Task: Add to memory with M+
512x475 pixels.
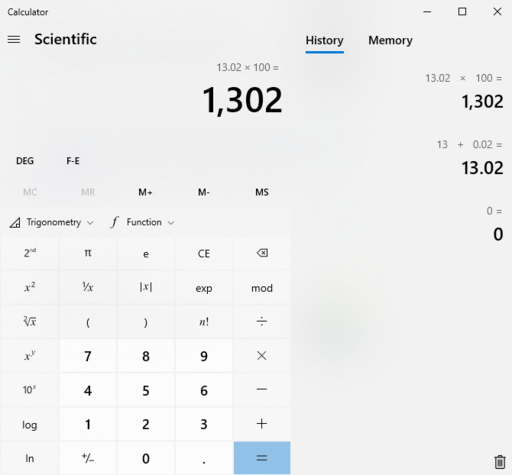Action: pos(146,192)
